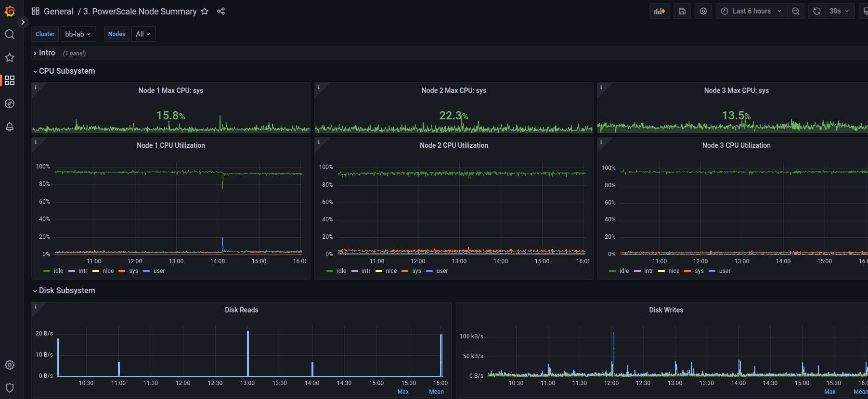Open the Explore compass icon

[10, 103]
